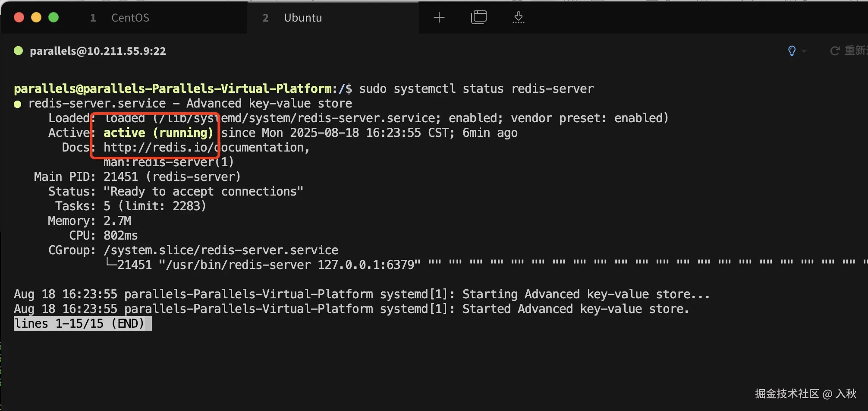
Task: Click the 'active (running)' status text
Action: tap(158, 133)
